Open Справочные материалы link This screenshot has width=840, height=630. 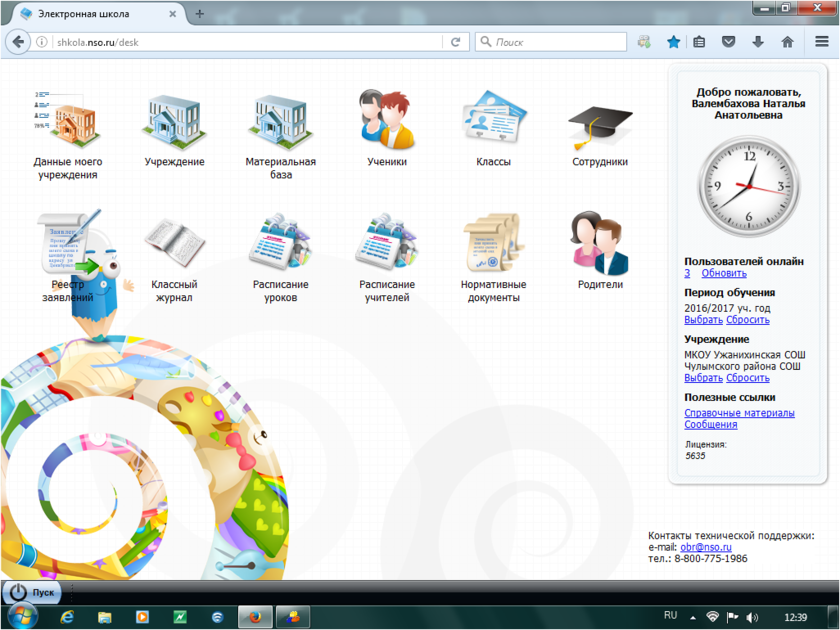point(739,413)
